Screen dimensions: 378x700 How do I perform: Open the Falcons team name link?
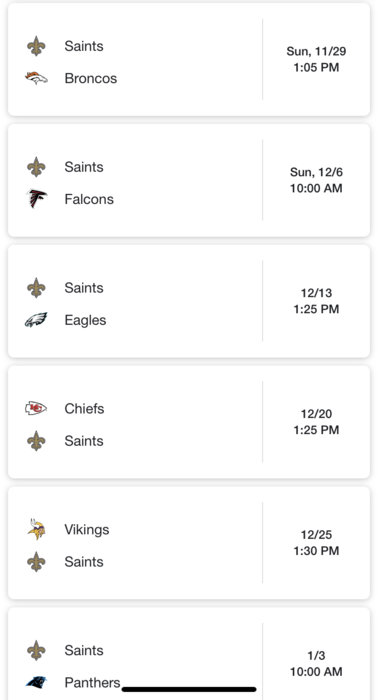coord(89,199)
